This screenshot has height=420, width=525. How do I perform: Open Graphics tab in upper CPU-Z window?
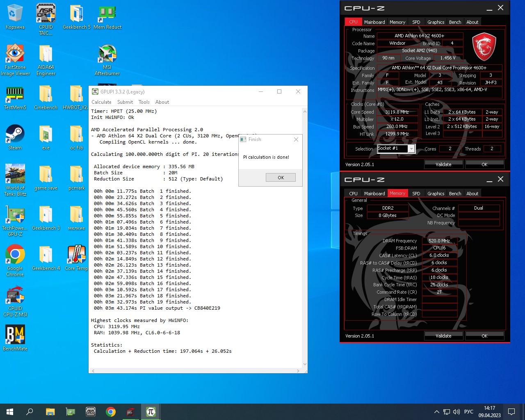pyautogui.click(x=436, y=22)
